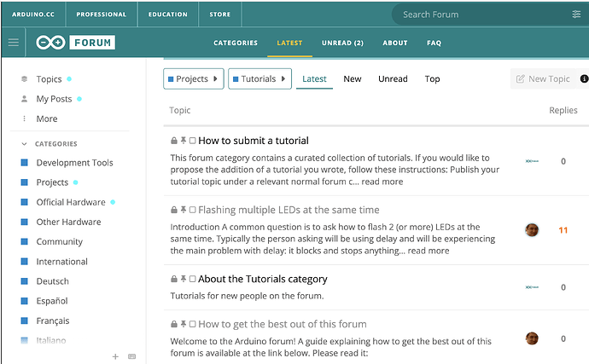589x364 pixels.
Task: Open topic How to get the best out of this forum
Action: click(283, 324)
